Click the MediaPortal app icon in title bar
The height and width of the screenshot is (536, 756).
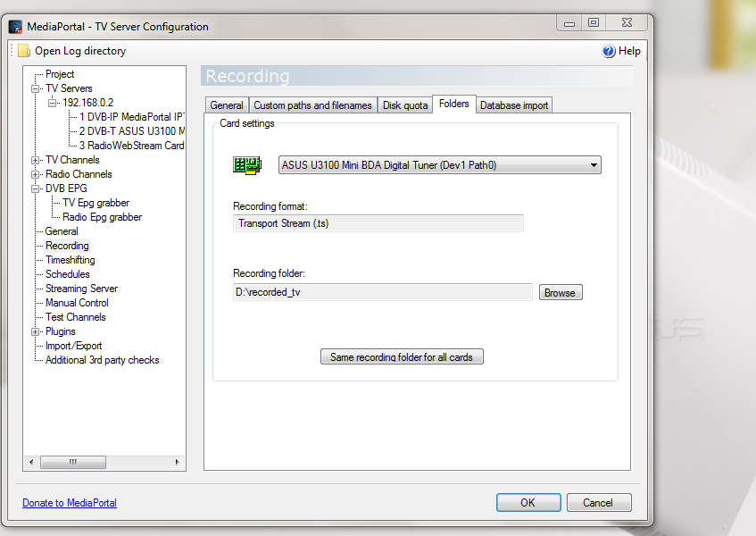[x=15, y=27]
